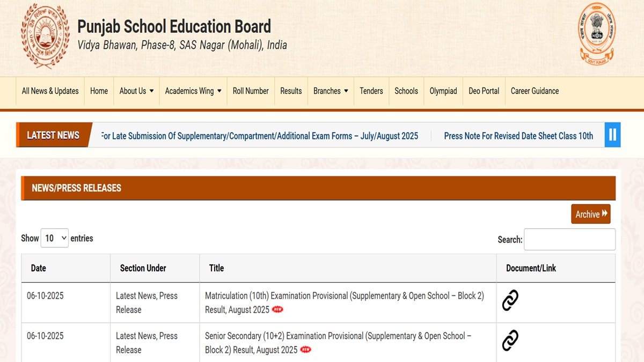
Task: Open Senior Secondary 10+2 result link icon
Action: (510, 341)
